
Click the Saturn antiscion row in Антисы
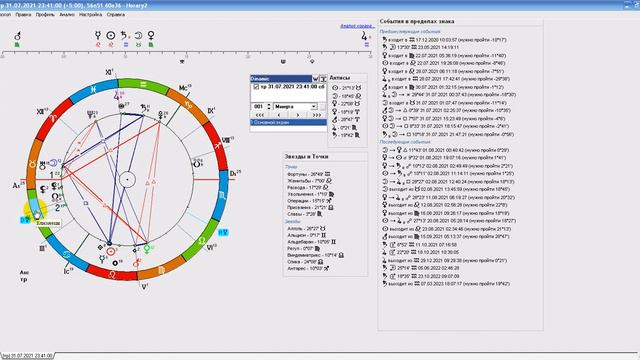tap(346, 135)
